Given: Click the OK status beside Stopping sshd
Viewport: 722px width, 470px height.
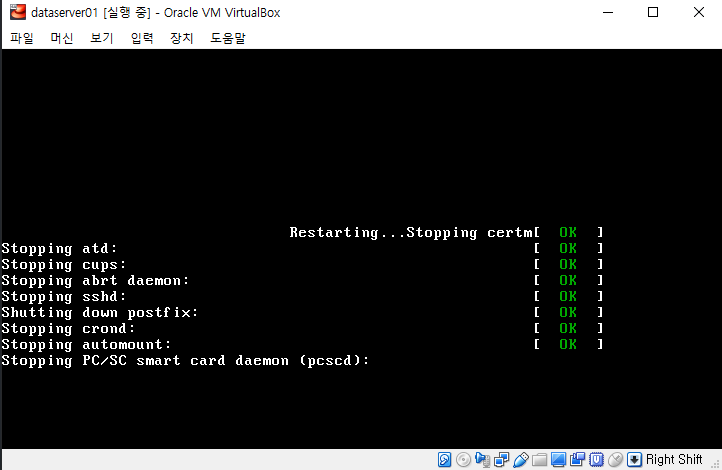Looking at the screenshot, I should [x=568, y=296].
